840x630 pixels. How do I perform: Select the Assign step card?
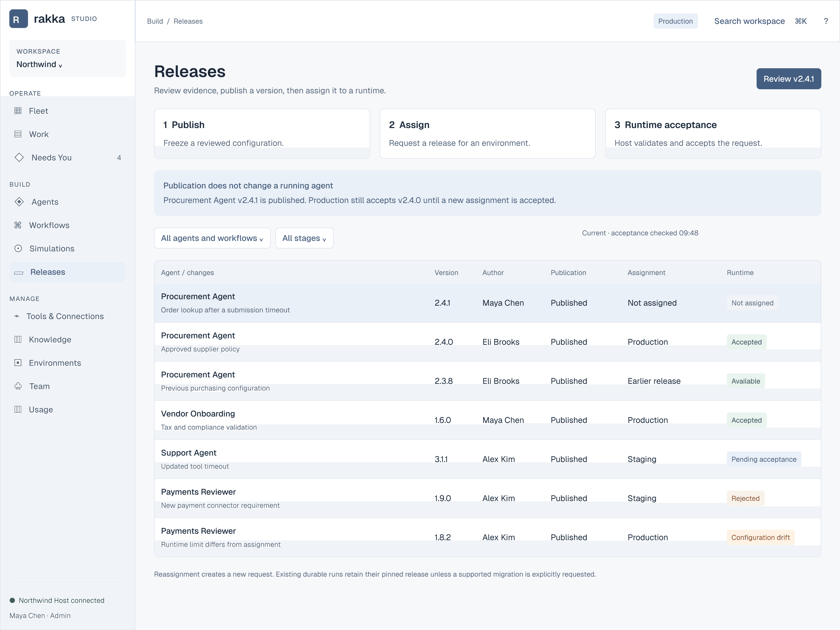487,134
